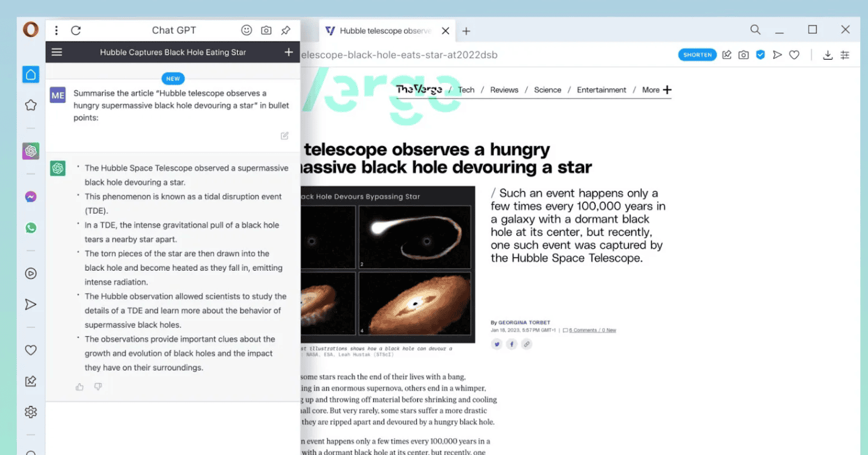868x455 pixels.
Task: Pin the Chat GPT sidebar panel
Action: pyautogui.click(x=286, y=30)
